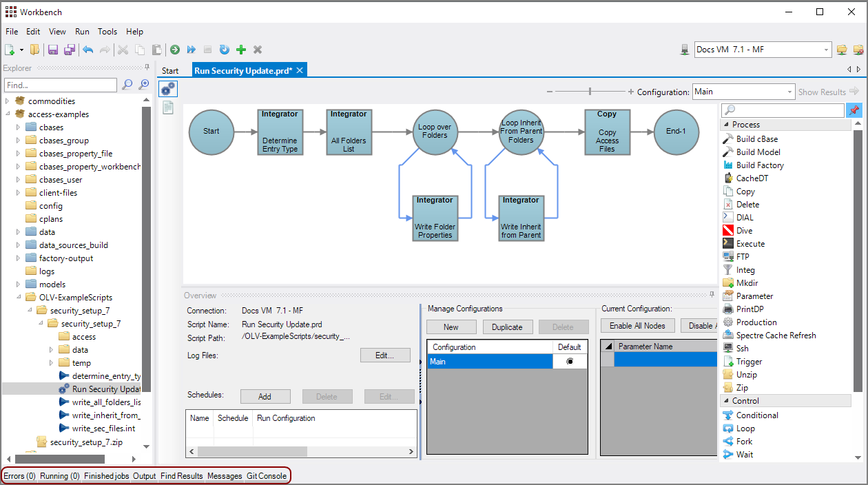Toggle auto-hide pin on Explorer panel
This screenshot has height=485, width=868.
click(x=147, y=68)
